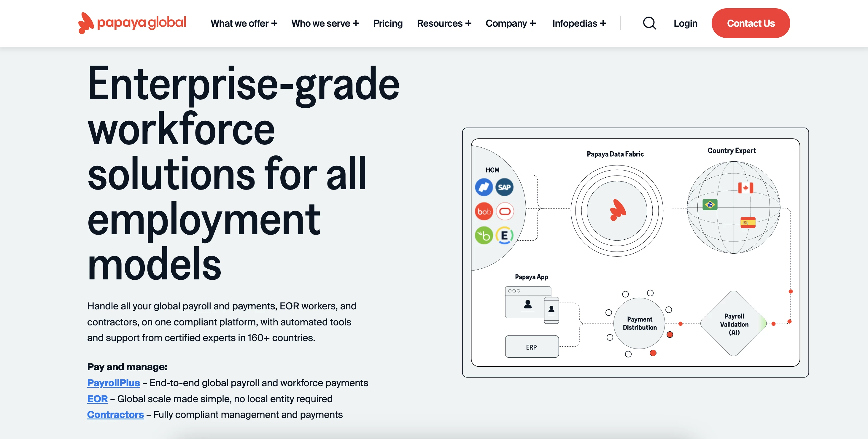
Task: Click the SAP logo icon
Action: pyautogui.click(x=504, y=187)
